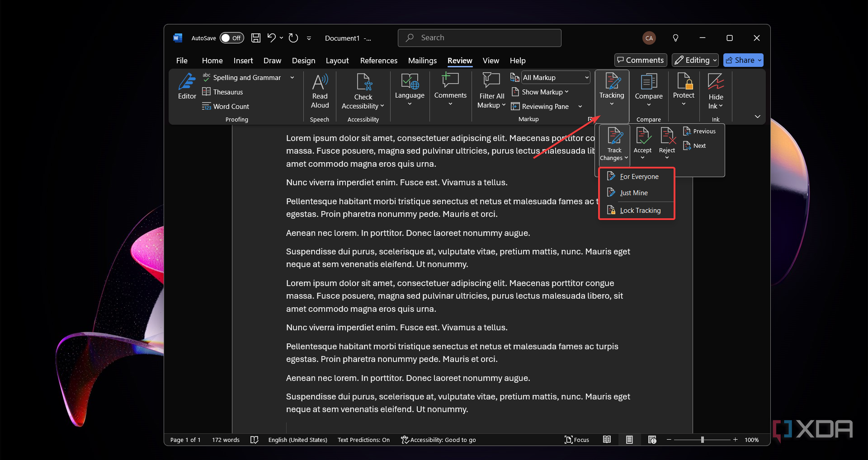Click the Track Changes icon
This screenshot has height=460, width=868.
point(615,136)
